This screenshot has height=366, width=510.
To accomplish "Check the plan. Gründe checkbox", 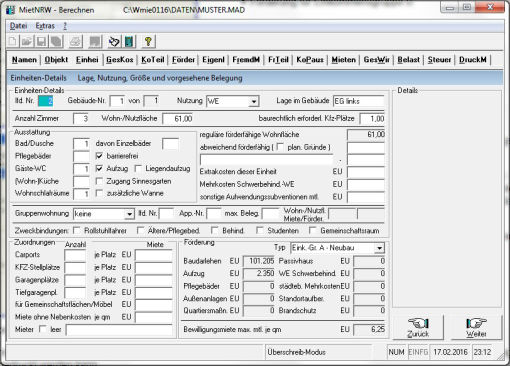I will click(280, 147).
